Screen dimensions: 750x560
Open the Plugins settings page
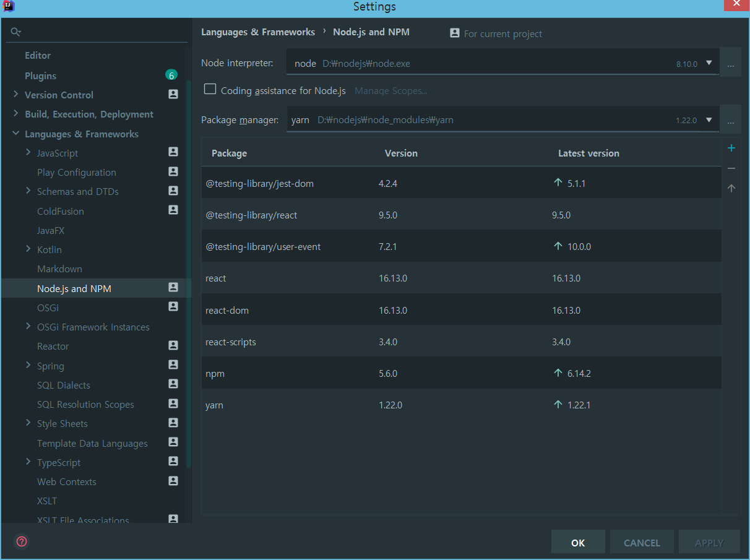point(40,75)
